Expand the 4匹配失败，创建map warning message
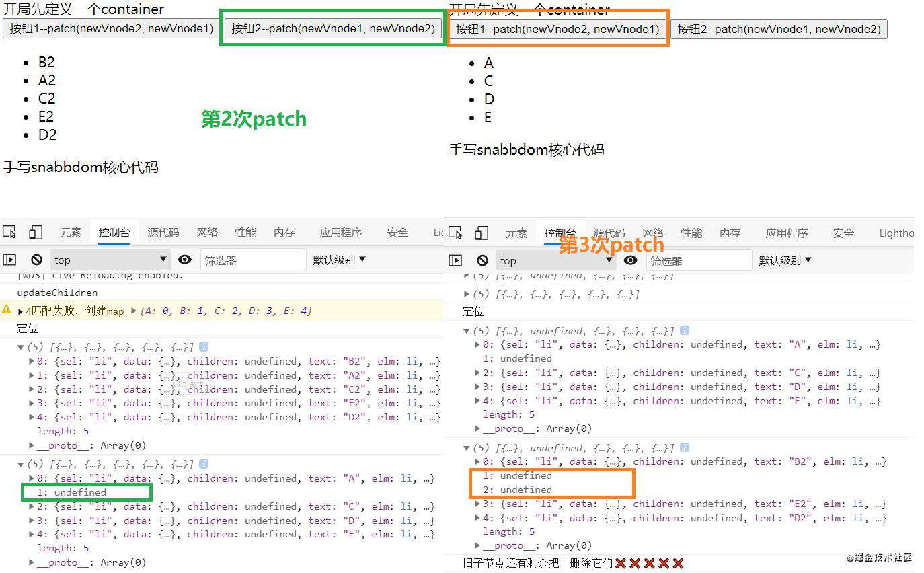Screen dimensions: 924x573 pos(20,311)
